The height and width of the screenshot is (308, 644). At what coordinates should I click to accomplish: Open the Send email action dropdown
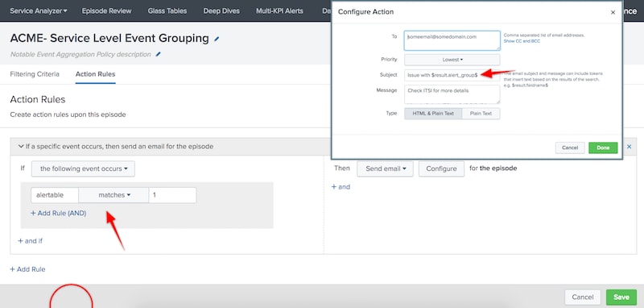click(x=385, y=169)
